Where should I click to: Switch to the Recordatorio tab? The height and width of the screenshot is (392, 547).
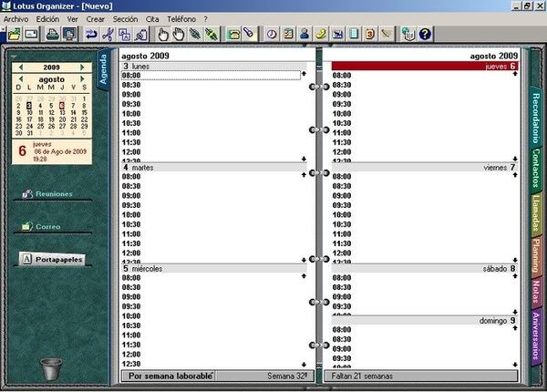tap(535, 118)
